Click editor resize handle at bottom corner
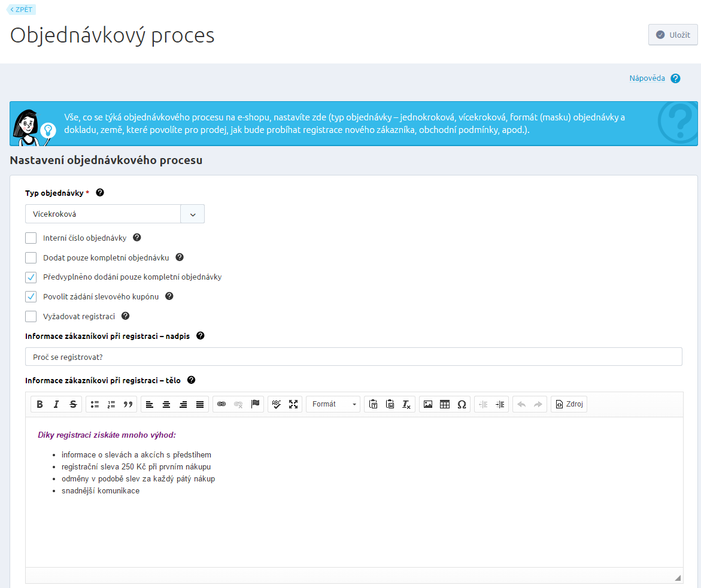701x588 pixels. click(x=678, y=578)
